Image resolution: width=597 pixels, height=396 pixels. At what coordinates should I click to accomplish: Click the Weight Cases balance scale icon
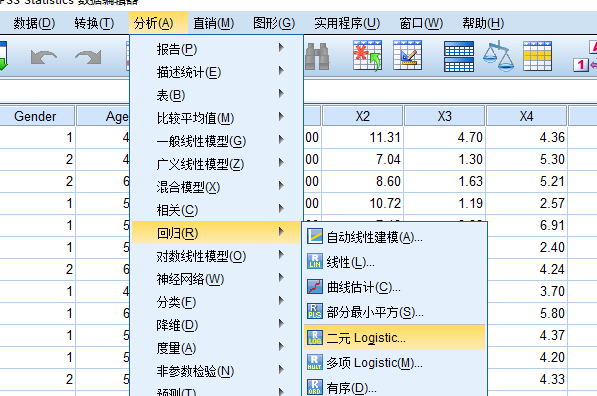(498, 56)
